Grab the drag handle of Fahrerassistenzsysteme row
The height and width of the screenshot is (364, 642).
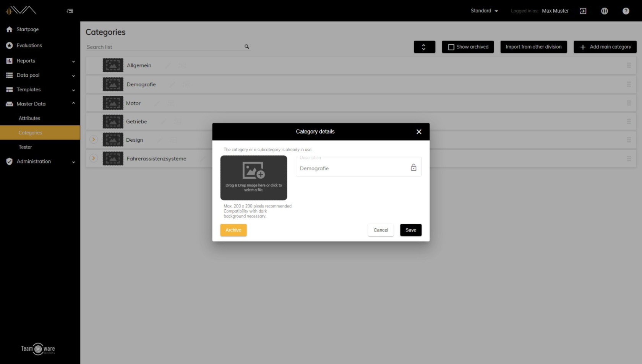629,159
